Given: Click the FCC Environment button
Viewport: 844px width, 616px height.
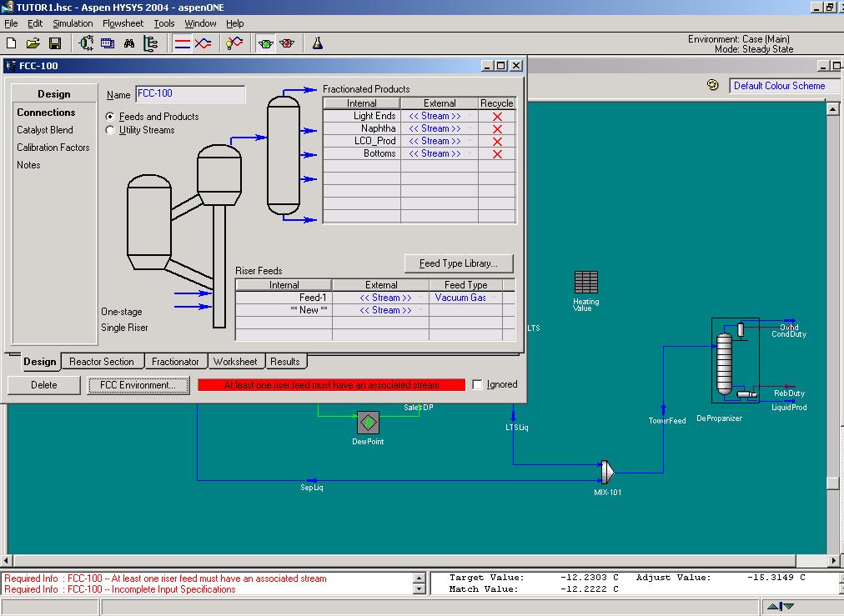Looking at the screenshot, I should point(138,384).
